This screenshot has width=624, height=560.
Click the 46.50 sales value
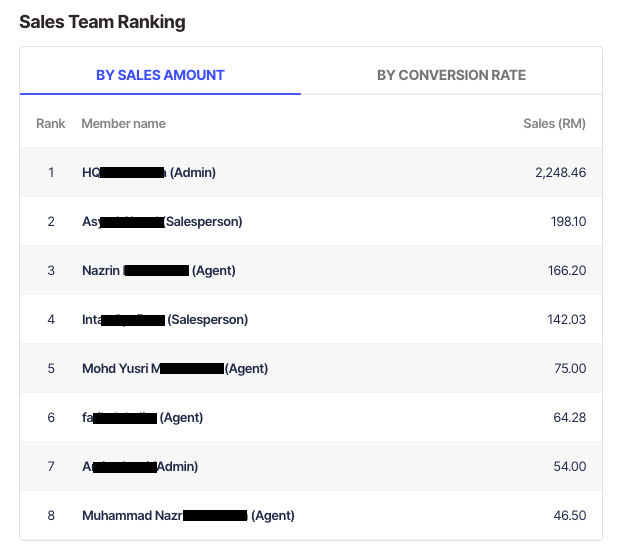pos(569,515)
